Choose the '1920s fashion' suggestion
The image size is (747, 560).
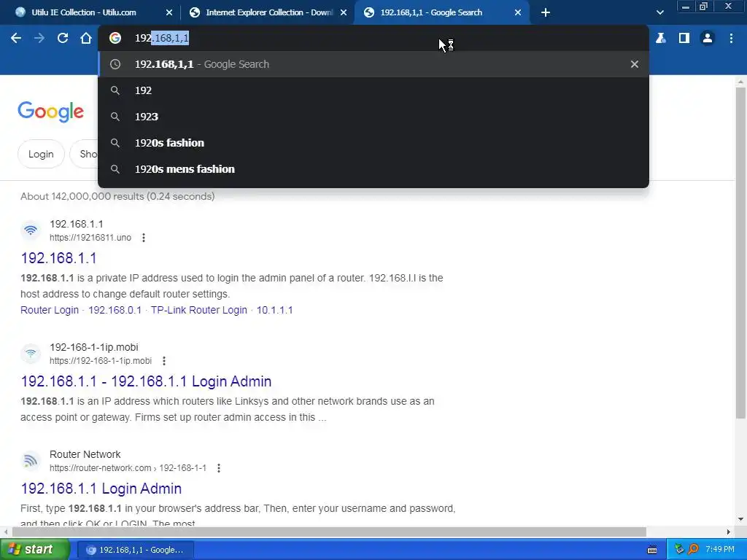(373, 143)
